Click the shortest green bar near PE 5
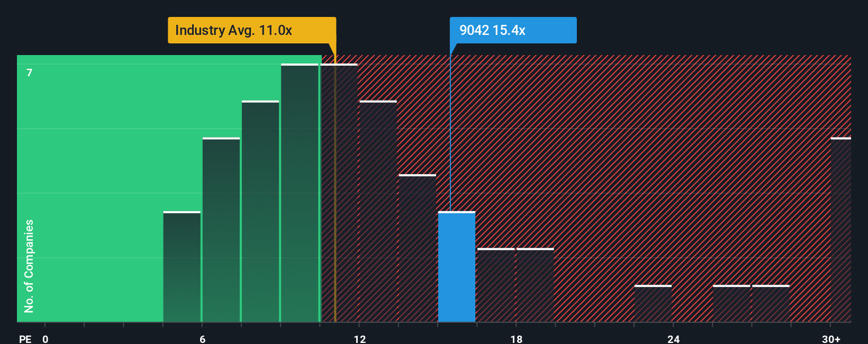868x344 pixels. point(182,267)
